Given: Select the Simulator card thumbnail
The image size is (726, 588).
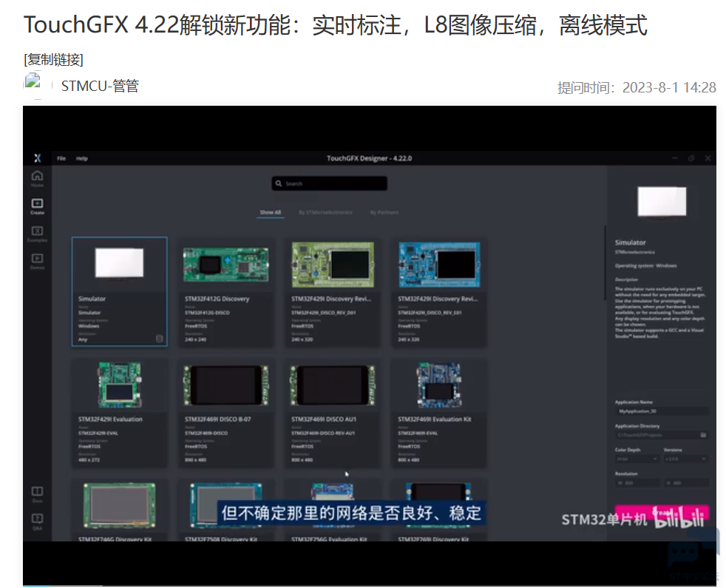Looking at the screenshot, I should [120, 263].
